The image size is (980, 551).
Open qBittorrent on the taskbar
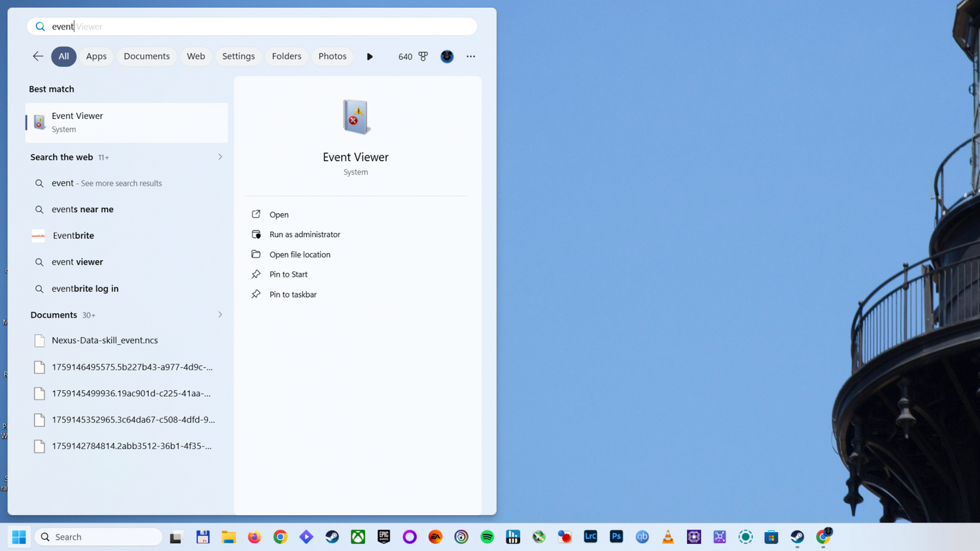click(x=642, y=537)
